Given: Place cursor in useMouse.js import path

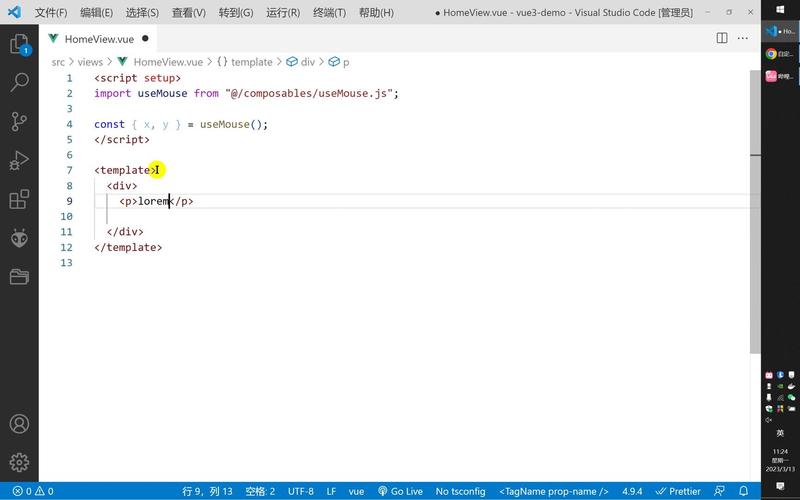Looking at the screenshot, I should pyautogui.click(x=311, y=93).
